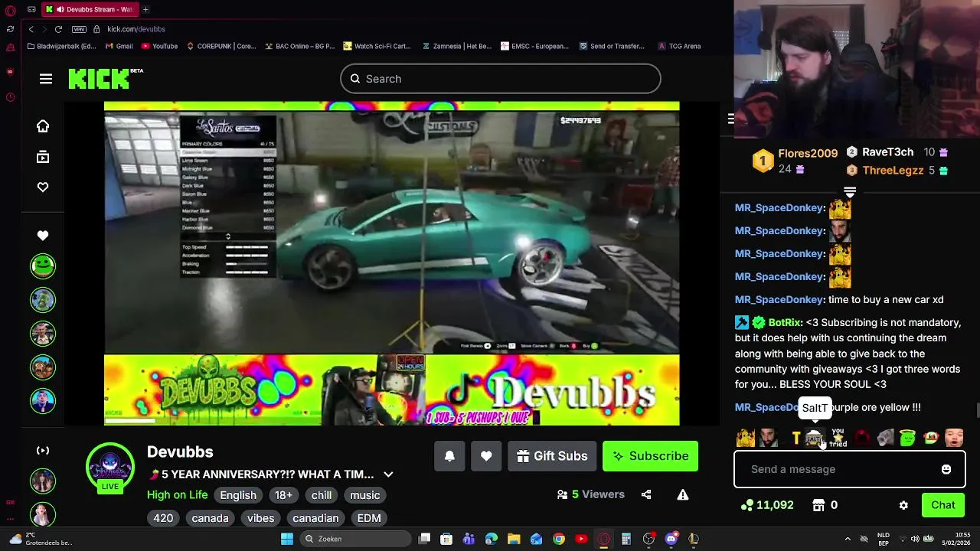Expand the leaderboard handle below top gifters
This screenshot has height=551, width=980.
tap(849, 191)
